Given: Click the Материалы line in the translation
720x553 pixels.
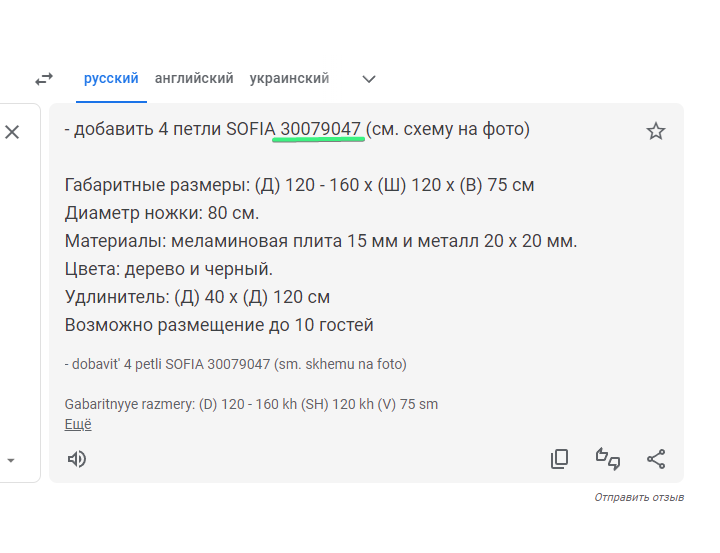Looking at the screenshot, I should point(321,241).
